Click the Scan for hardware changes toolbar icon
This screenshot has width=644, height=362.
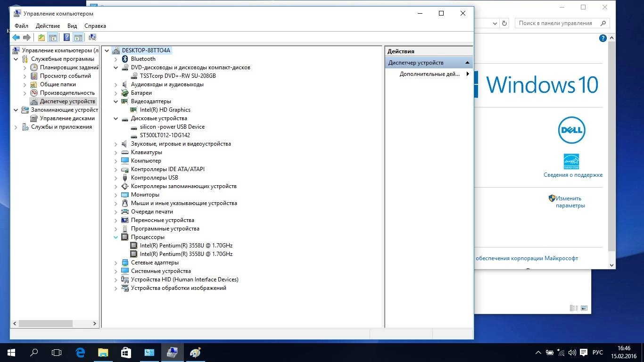(92, 37)
